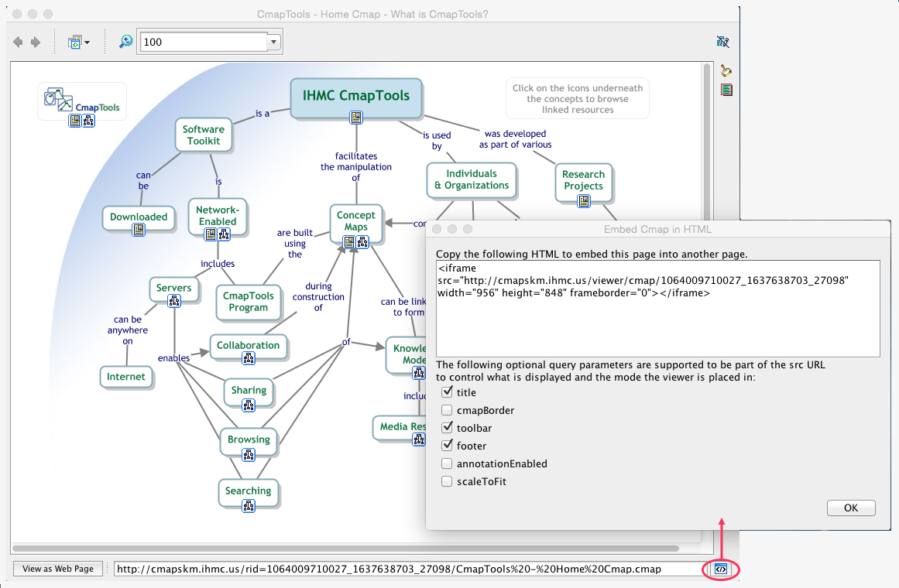Image resolution: width=899 pixels, height=588 pixels.
Task: Select the Internet concept node
Action: 126,377
